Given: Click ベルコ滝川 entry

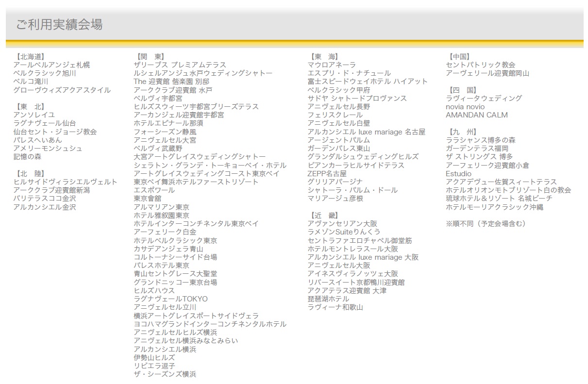Looking at the screenshot, I should [31, 81].
